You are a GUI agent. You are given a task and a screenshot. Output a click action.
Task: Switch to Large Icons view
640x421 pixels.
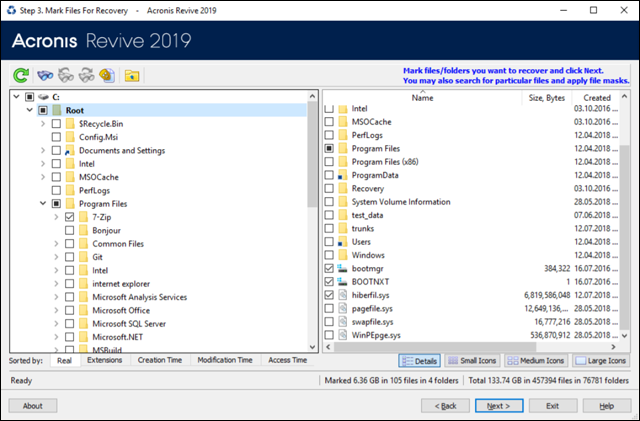tap(601, 361)
